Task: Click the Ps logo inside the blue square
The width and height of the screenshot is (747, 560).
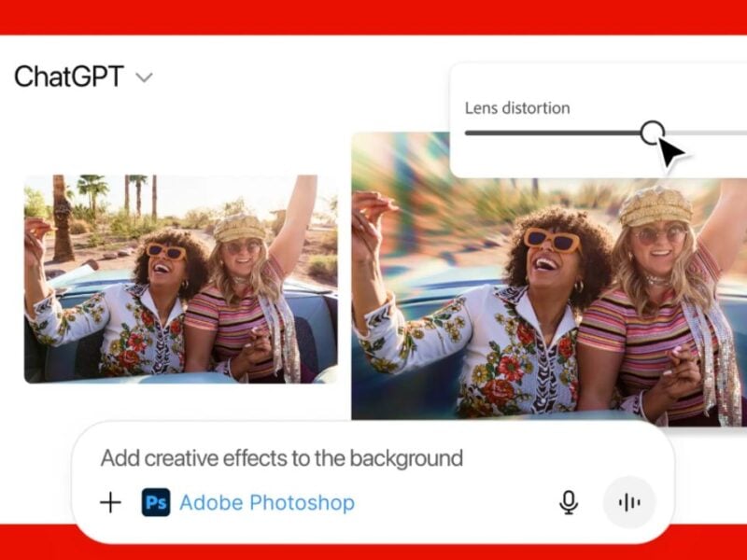Action: point(157,502)
